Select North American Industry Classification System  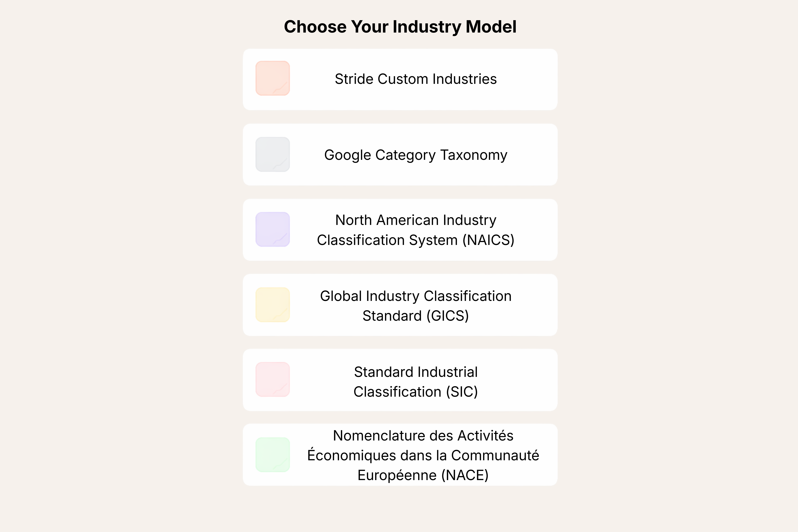click(415, 230)
